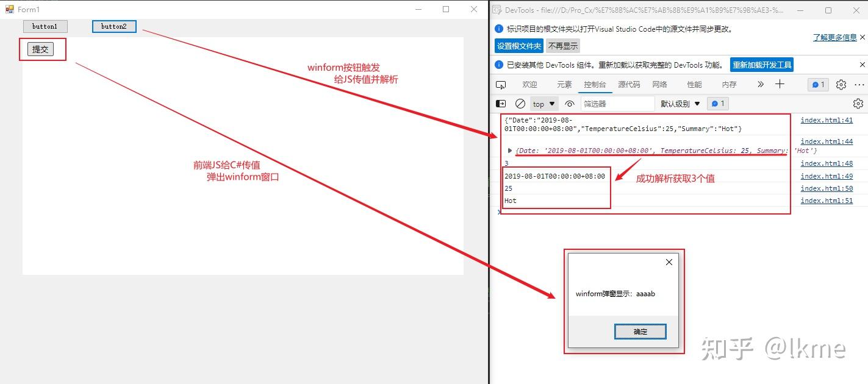Switch to the 元素 tab
This screenshot has height=384, width=868.
click(x=564, y=85)
